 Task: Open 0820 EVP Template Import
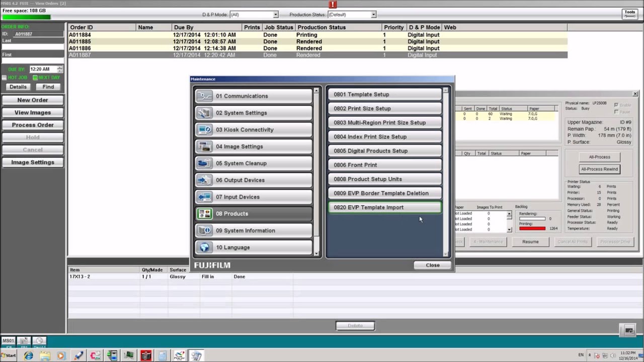coord(385,207)
